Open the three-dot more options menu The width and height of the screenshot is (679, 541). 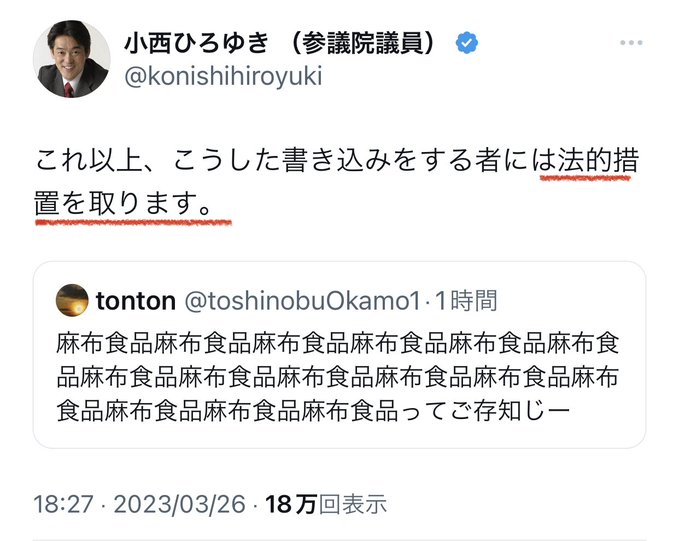pos(630,43)
